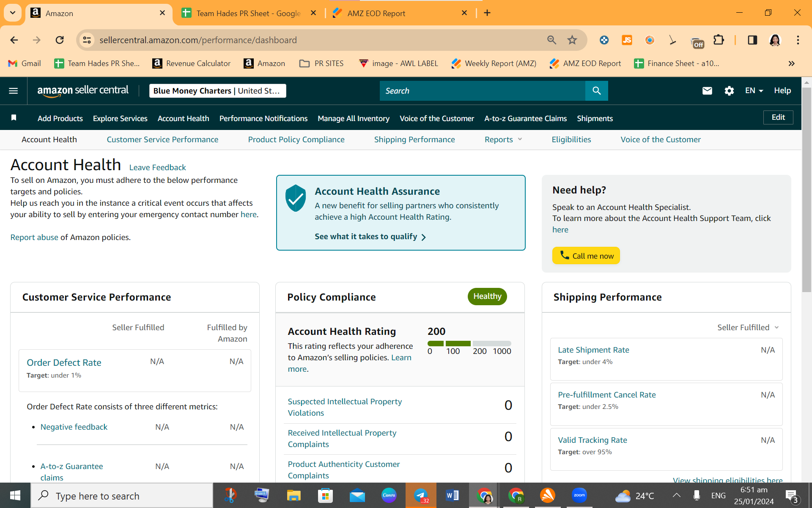
Task: Expand the Seller Fulfilled shipping dropdown
Action: [748, 328]
